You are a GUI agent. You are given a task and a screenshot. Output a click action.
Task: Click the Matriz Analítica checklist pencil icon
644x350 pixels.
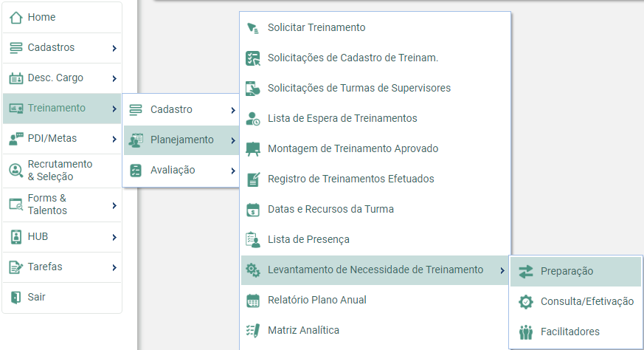[x=253, y=330]
